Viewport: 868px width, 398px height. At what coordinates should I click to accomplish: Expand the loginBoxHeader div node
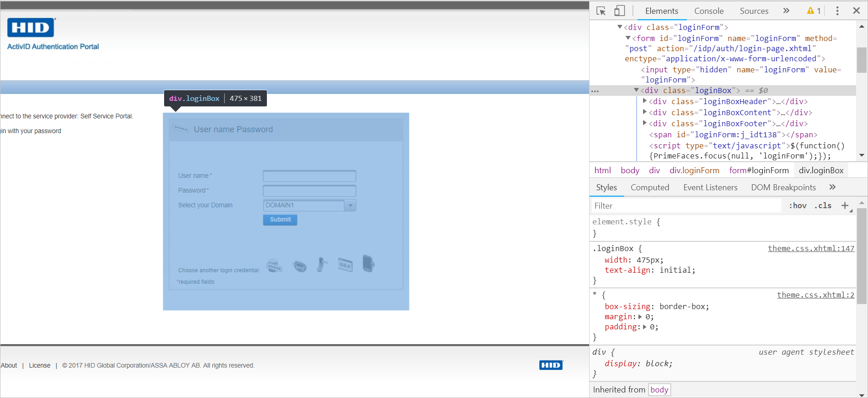click(645, 101)
